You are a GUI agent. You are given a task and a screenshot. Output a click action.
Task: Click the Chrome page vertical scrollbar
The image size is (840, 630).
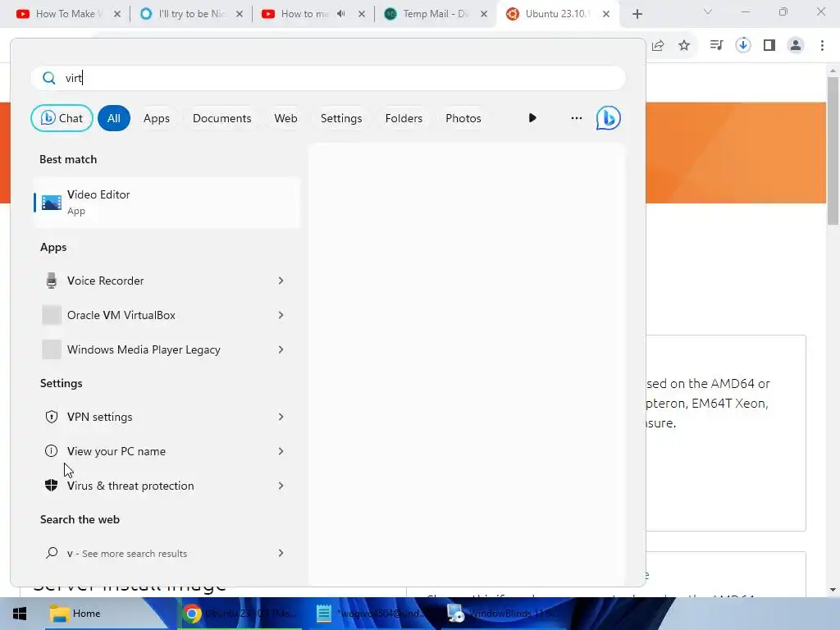click(833, 151)
